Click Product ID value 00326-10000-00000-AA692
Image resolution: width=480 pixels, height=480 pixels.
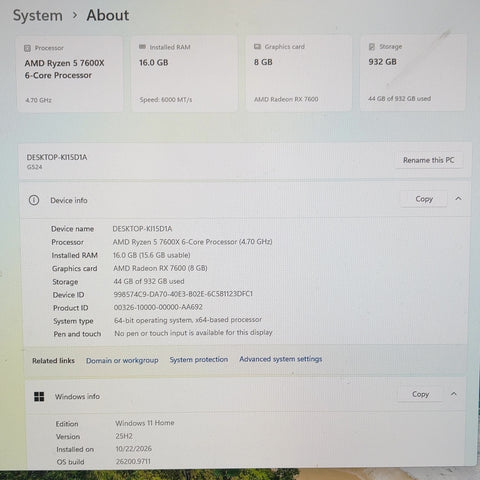[158, 307]
